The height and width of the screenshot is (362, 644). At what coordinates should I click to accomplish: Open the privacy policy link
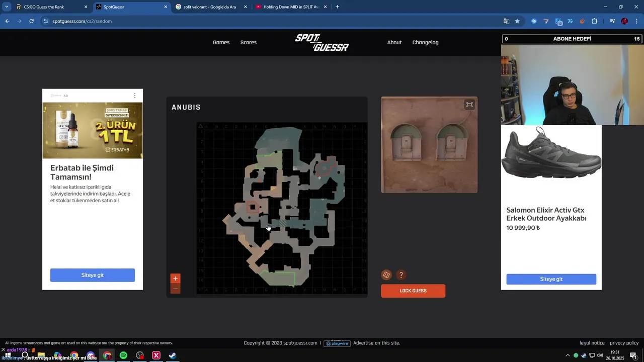point(624,343)
